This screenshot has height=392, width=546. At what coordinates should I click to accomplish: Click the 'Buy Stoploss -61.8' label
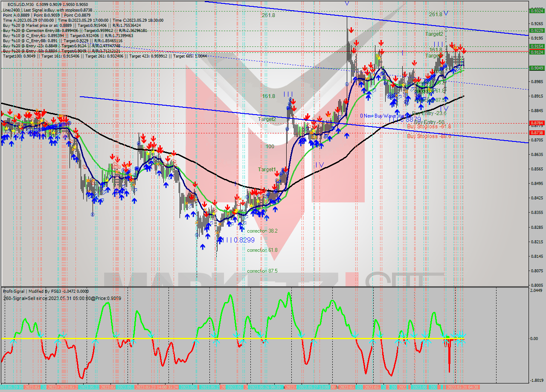click(428, 127)
